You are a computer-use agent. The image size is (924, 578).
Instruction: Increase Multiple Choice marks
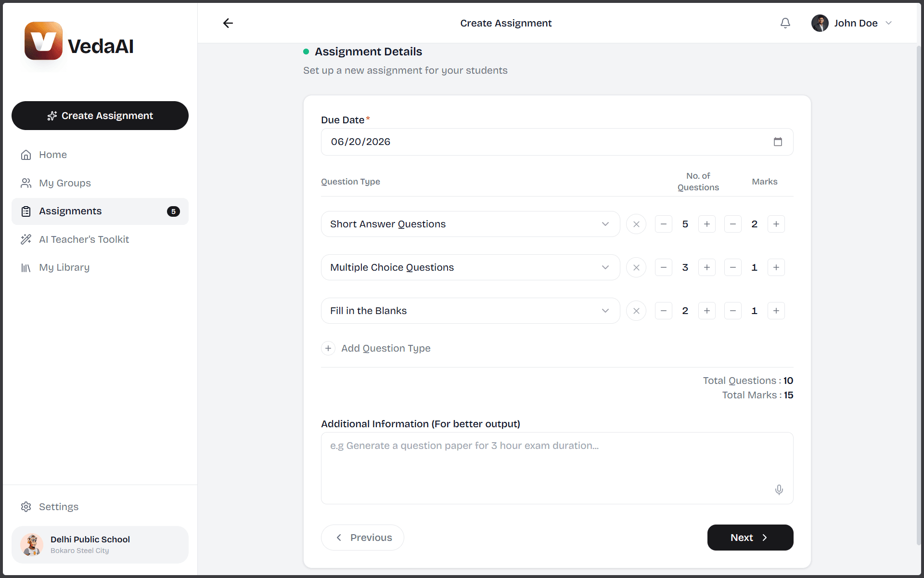click(776, 267)
